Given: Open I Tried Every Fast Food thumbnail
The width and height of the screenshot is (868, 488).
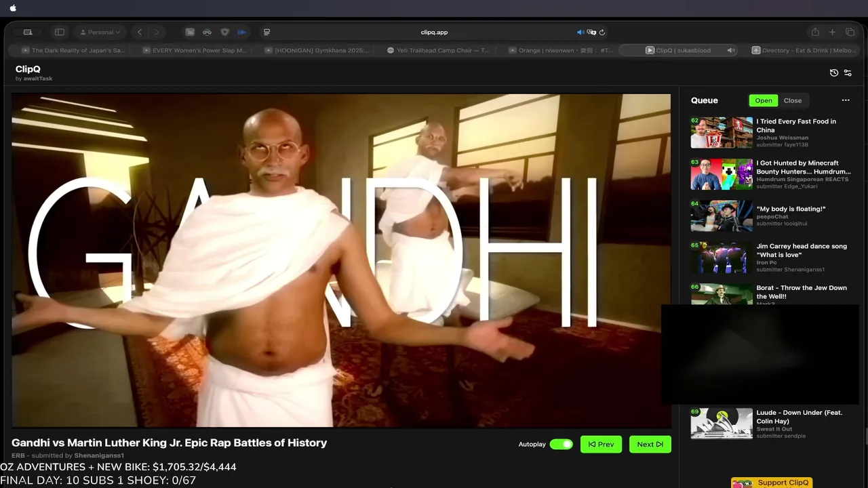Looking at the screenshot, I should click(x=722, y=132).
